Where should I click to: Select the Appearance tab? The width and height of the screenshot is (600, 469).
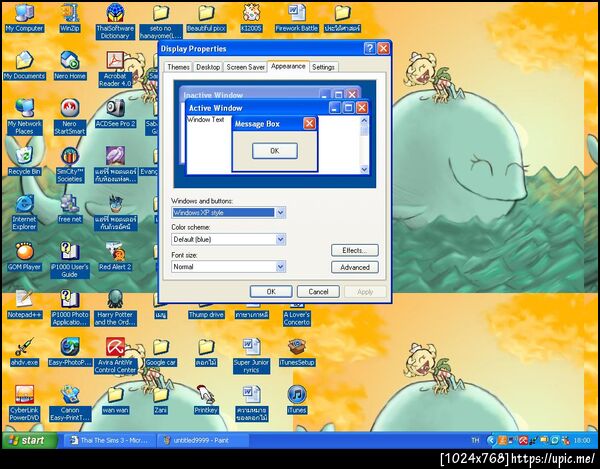coord(288,66)
